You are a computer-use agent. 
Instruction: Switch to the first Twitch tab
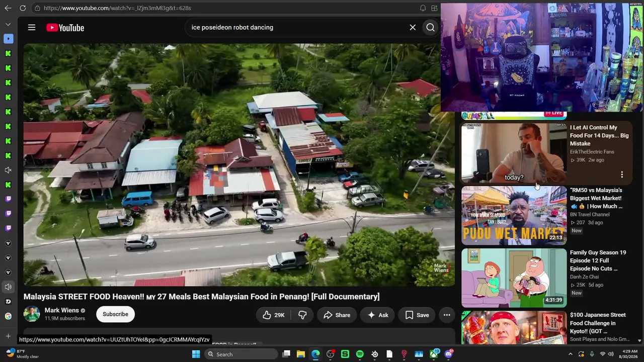tap(8, 199)
